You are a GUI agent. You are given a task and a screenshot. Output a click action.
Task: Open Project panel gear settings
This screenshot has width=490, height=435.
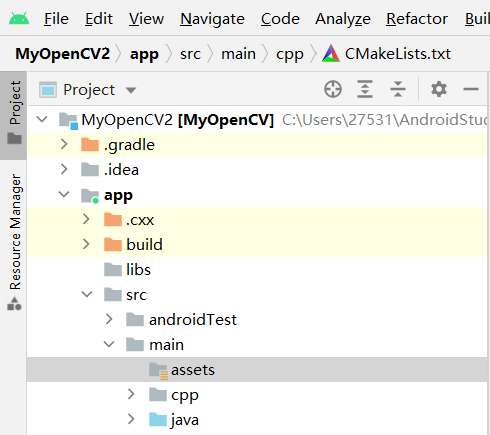(439, 89)
